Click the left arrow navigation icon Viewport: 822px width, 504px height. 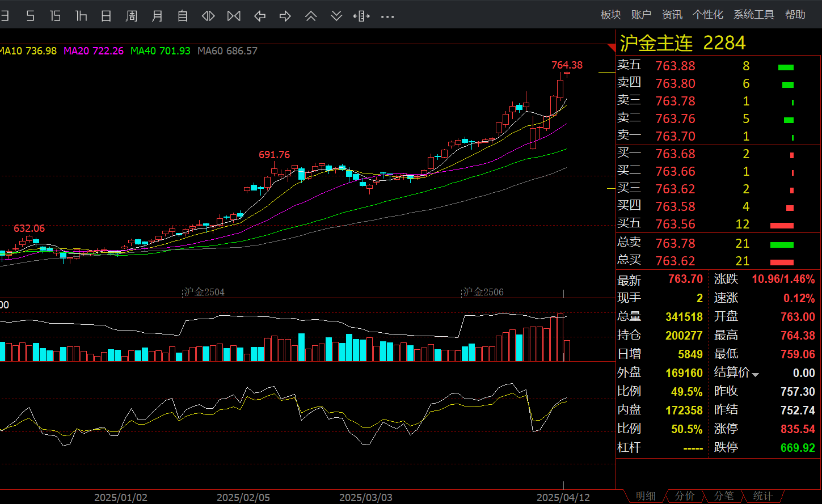point(260,16)
